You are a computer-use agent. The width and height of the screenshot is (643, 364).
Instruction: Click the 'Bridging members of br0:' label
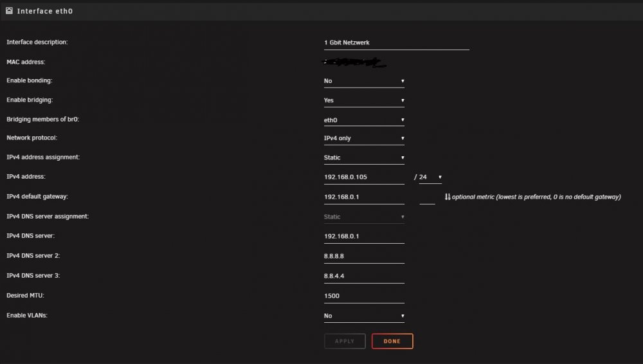(x=42, y=119)
